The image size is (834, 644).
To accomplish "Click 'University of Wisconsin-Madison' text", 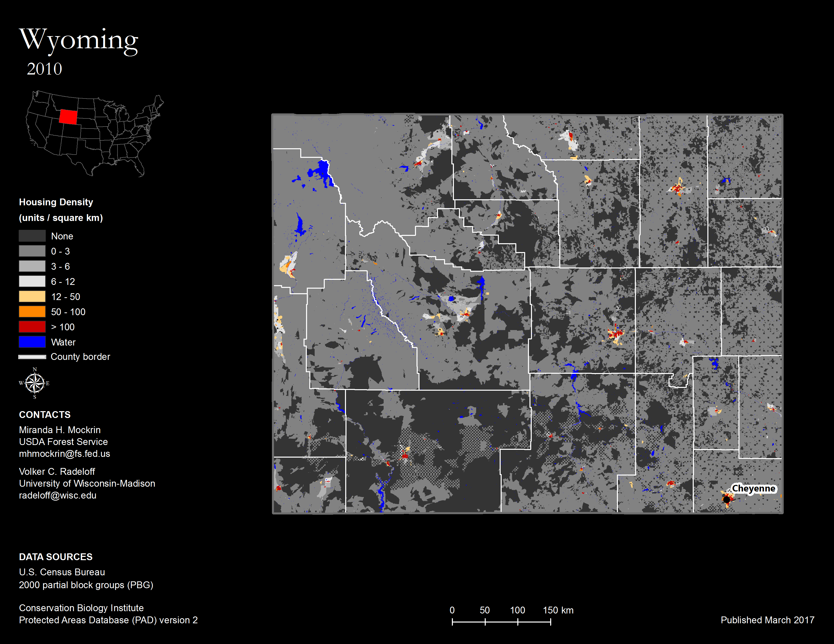I will (x=87, y=483).
